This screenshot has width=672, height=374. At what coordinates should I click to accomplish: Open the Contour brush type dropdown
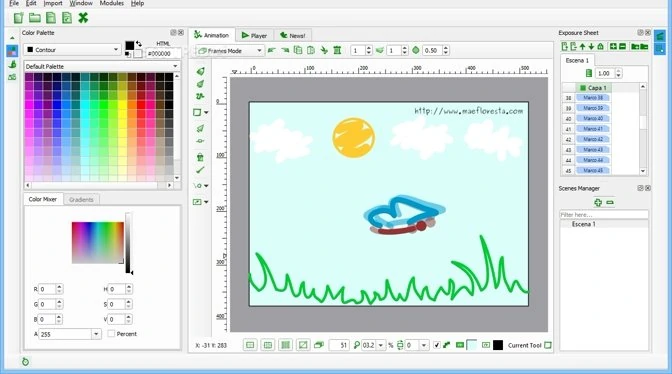pyautogui.click(x=72, y=50)
